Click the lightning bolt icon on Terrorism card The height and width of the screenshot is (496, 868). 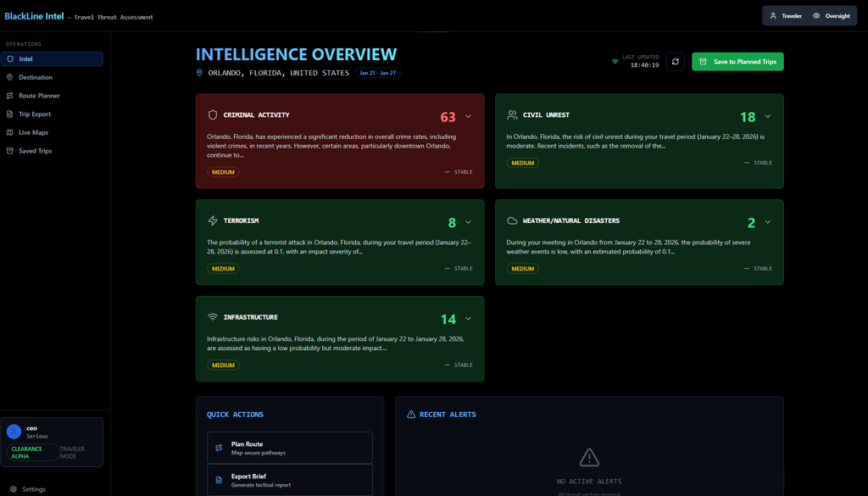point(213,220)
